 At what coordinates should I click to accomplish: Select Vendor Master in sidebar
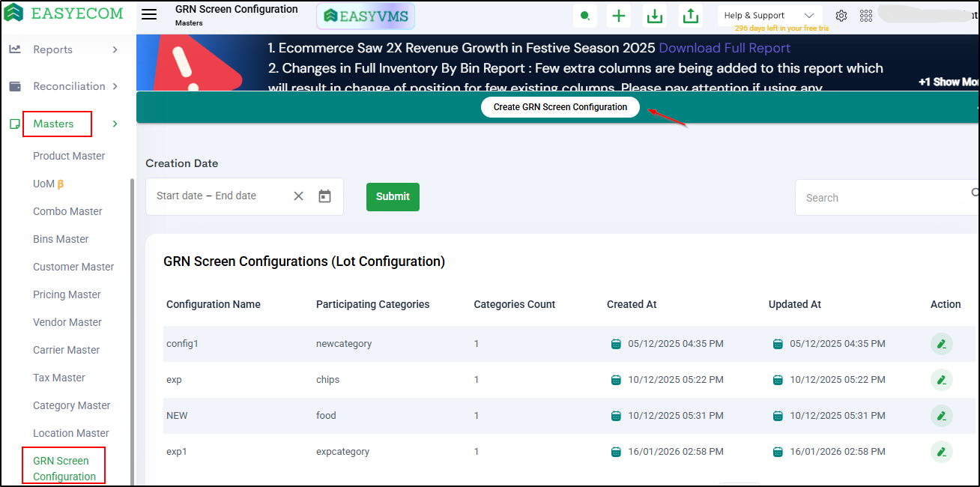point(67,322)
